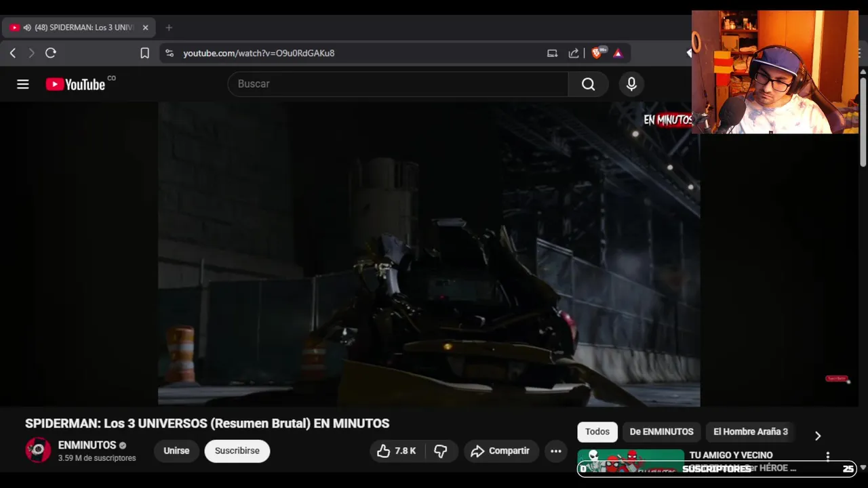Viewport: 868px width, 488px height.
Task: Close the SPIDERMAN YouTube tab
Action: (x=145, y=28)
